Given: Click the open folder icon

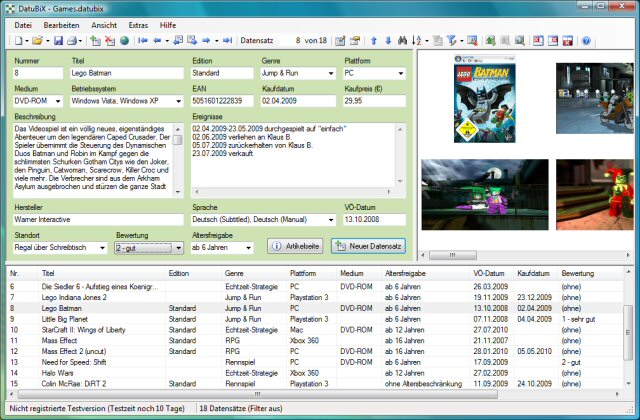Looking at the screenshot, I should [x=37, y=41].
